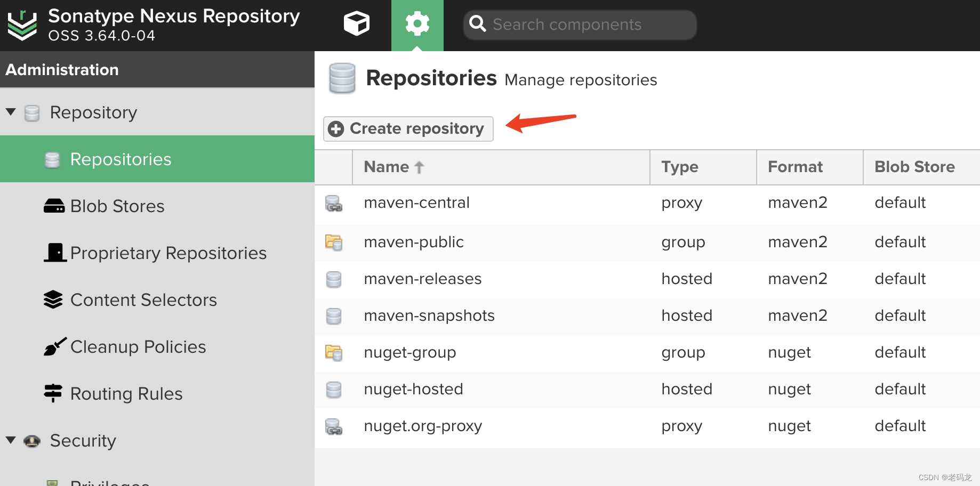Open Cleanup Policies in sidebar
980x486 pixels.
point(157,346)
